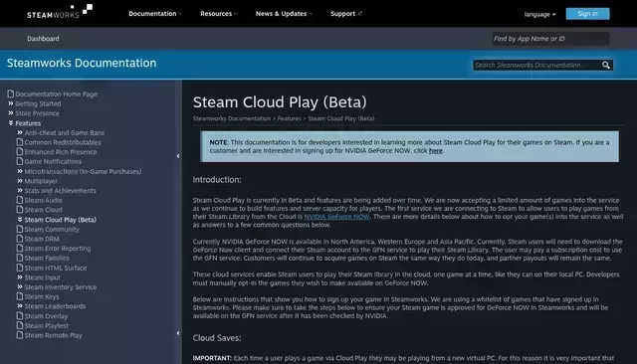Click the Steam HTML Surface page icon
Viewport: 637px width, 364px height.
coord(20,268)
